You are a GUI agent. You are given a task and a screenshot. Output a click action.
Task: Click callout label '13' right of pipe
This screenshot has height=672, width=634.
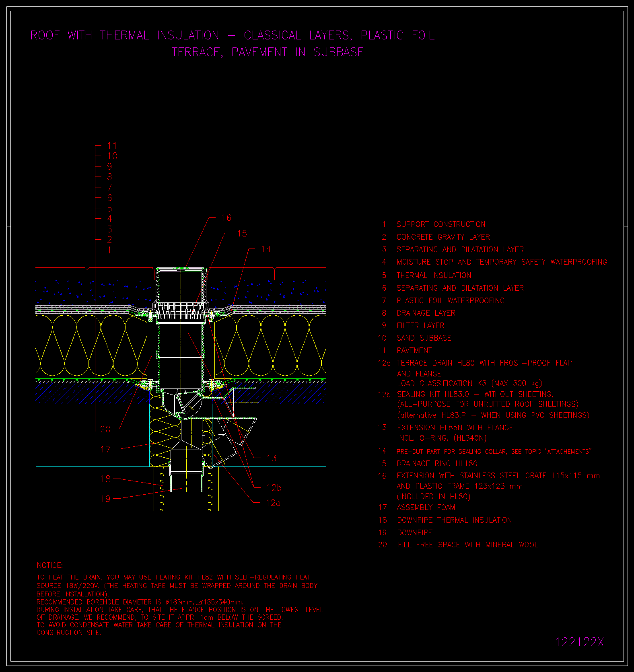coord(272,458)
